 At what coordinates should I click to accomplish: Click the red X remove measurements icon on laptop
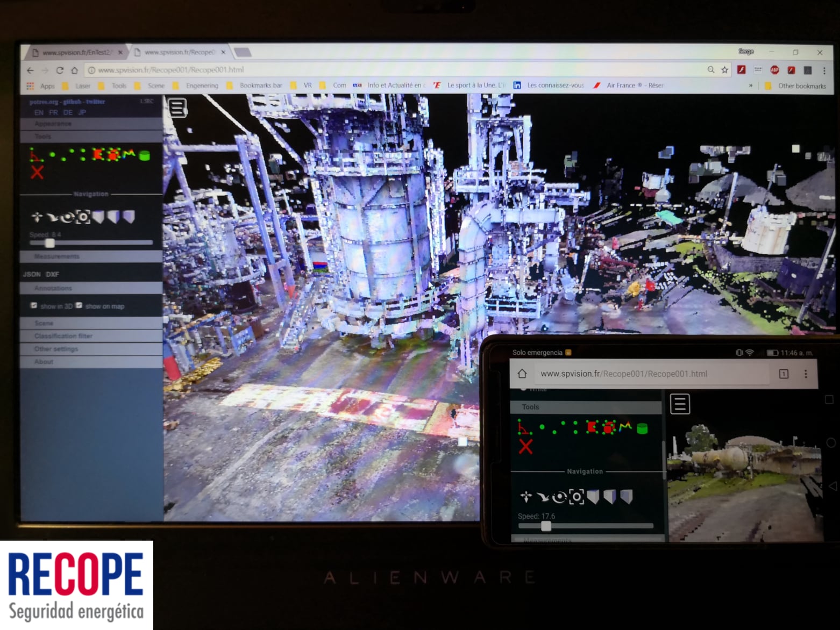tap(37, 173)
